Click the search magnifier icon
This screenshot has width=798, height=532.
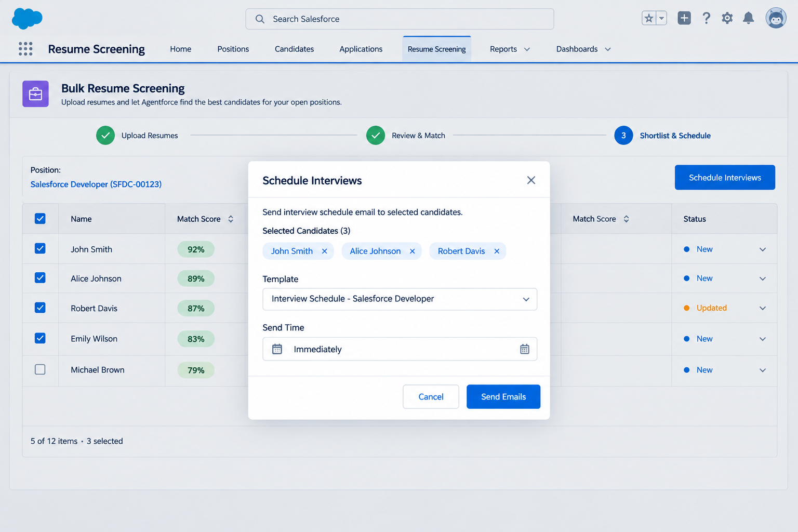point(260,19)
